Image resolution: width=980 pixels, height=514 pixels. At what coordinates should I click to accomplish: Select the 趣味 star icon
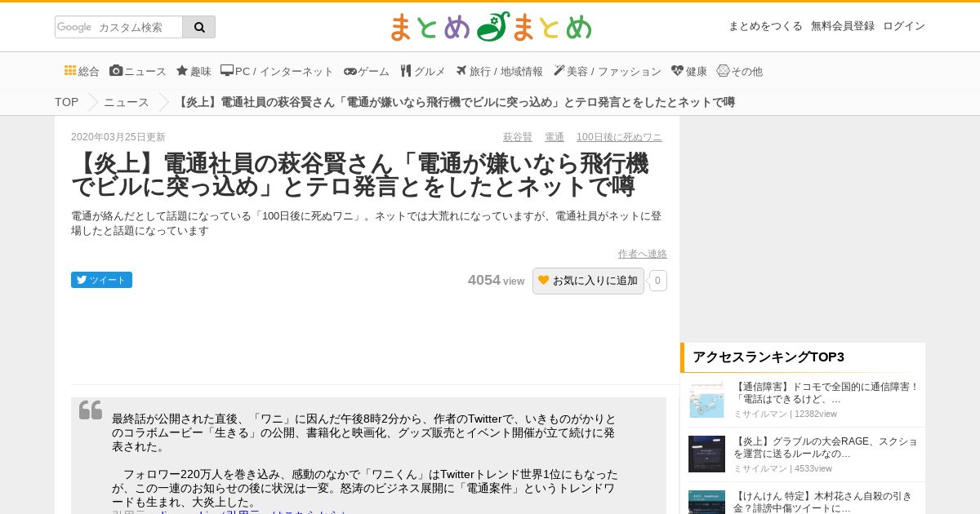pyautogui.click(x=182, y=70)
